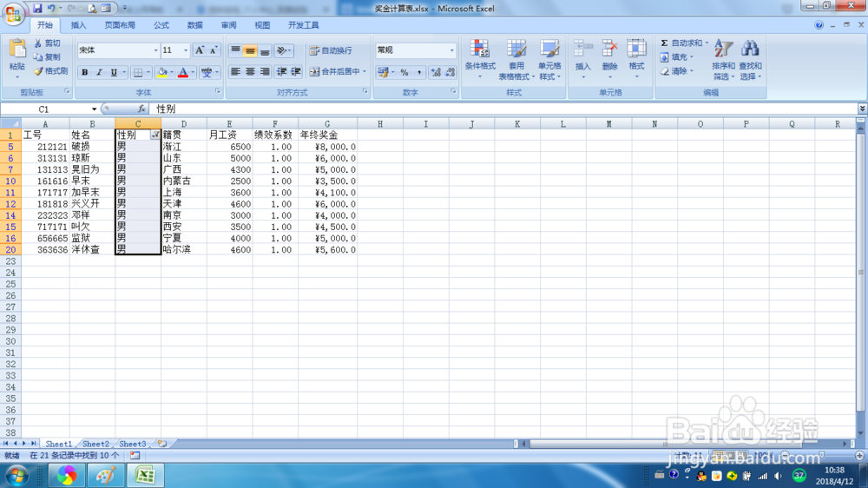Toggle center horizontal alignment
The image size is (868, 488).
(250, 71)
